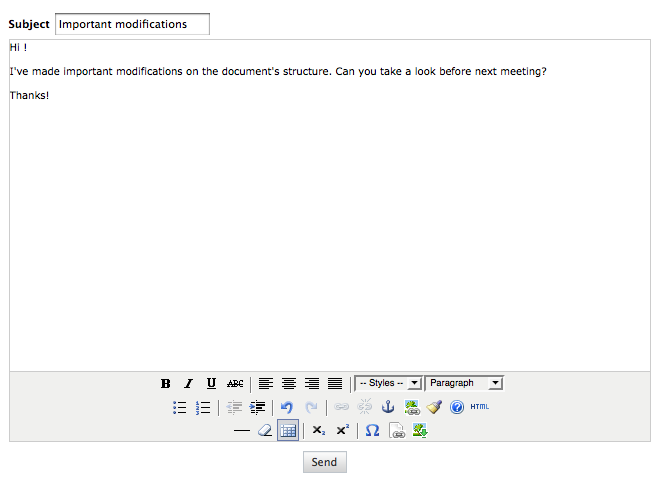This screenshot has width=661, height=484.
Task: Click the 'Hi !' line
Action: coord(19,47)
